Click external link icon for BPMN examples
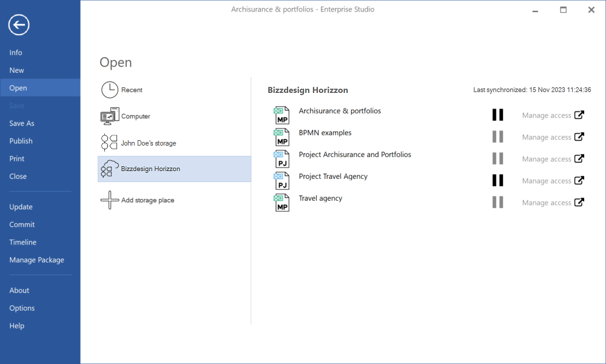This screenshot has width=606, height=364. (579, 137)
